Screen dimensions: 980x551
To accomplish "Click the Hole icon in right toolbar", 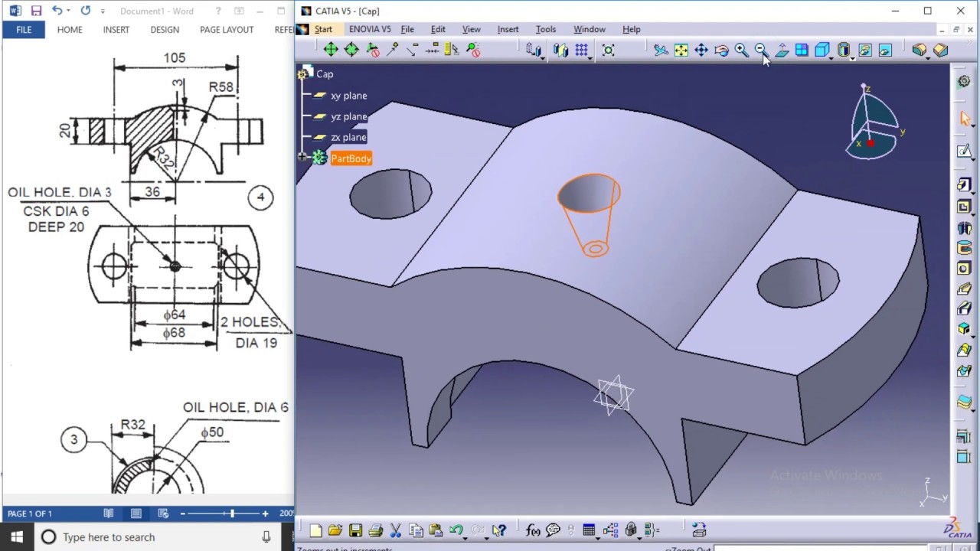I will click(964, 269).
